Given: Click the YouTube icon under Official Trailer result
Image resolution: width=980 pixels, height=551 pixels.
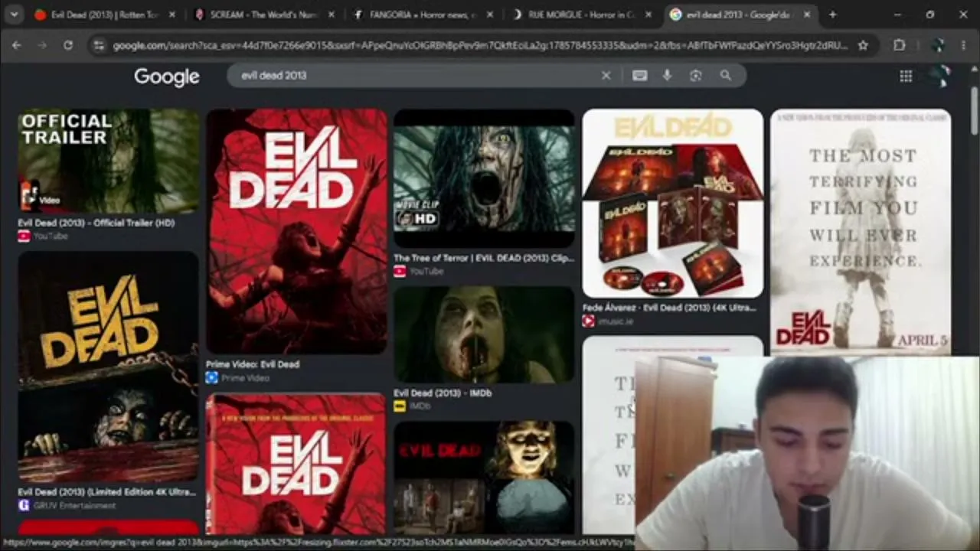Looking at the screenshot, I should click(x=24, y=236).
